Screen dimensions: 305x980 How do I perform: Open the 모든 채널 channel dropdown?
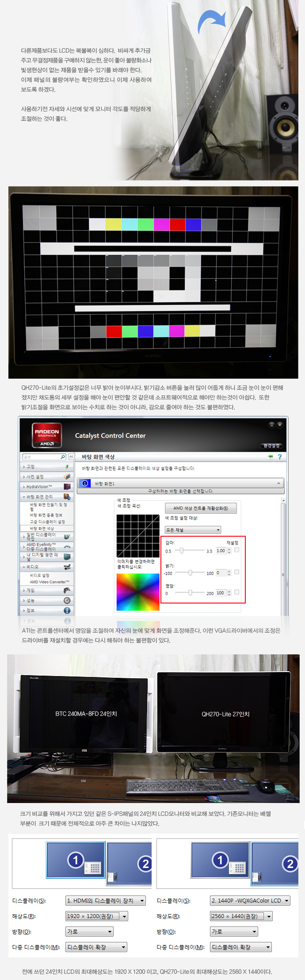pyautogui.click(x=193, y=530)
